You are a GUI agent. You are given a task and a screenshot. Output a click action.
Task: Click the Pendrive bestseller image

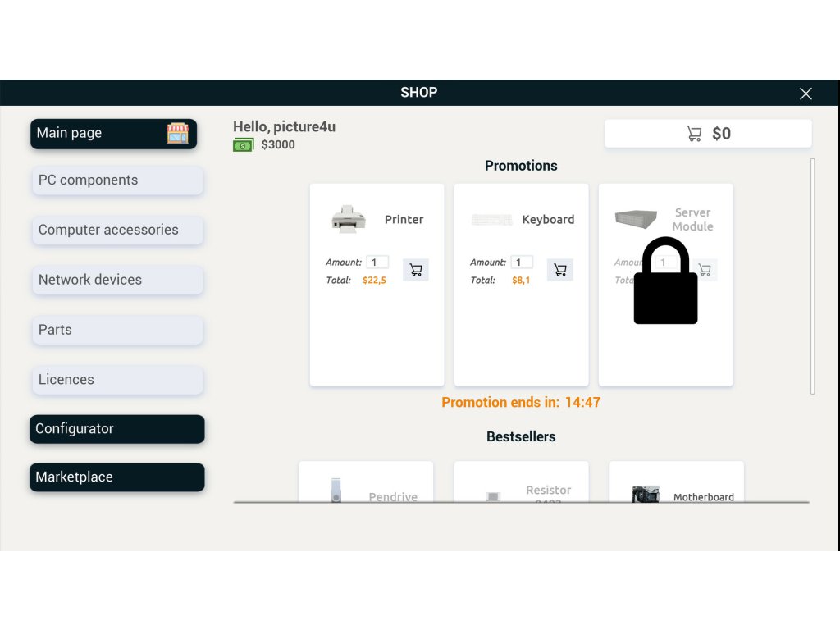(x=336, y=490)
